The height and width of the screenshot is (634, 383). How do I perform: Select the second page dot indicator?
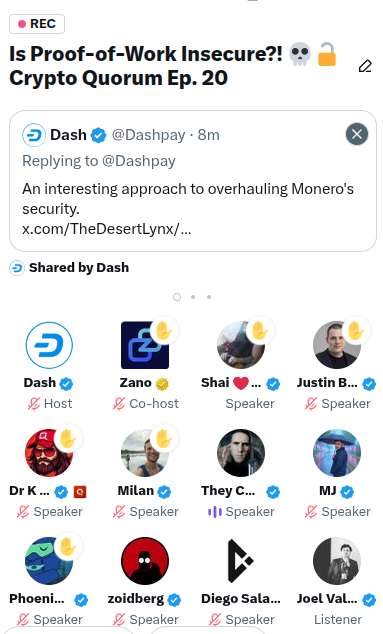tap(193, 297)
